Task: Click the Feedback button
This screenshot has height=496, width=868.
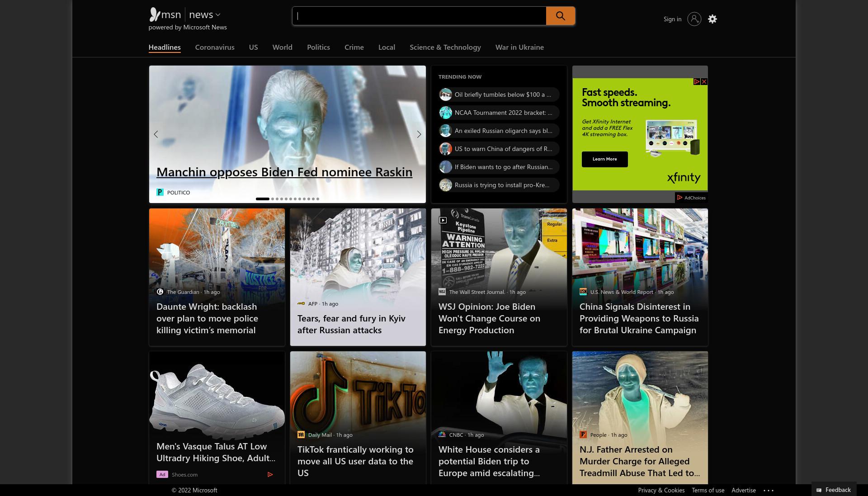Action: [x=834, y=490]
